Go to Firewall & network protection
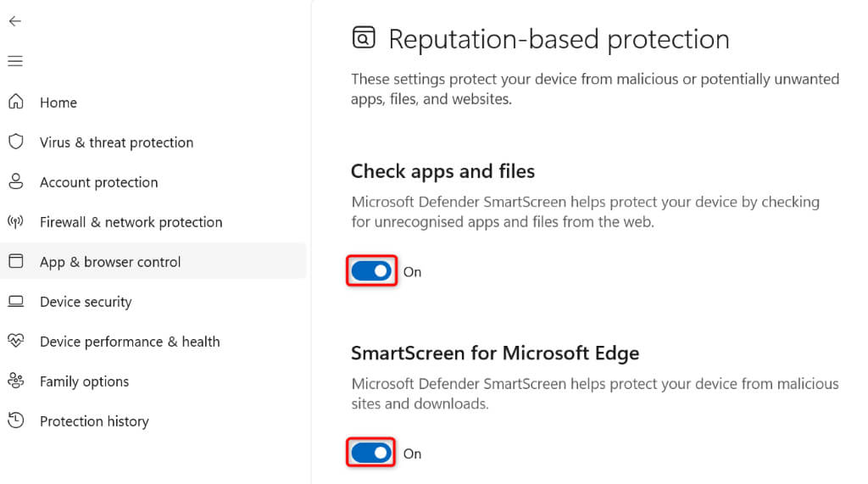Viewport: 868px width, 484px height. [131, 222]
